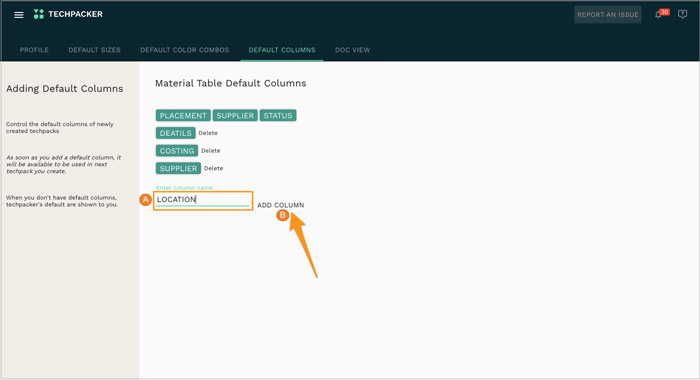Switch to the Profile tab
The height and width of the screenshot is (380, 700).
coord(34,50)
